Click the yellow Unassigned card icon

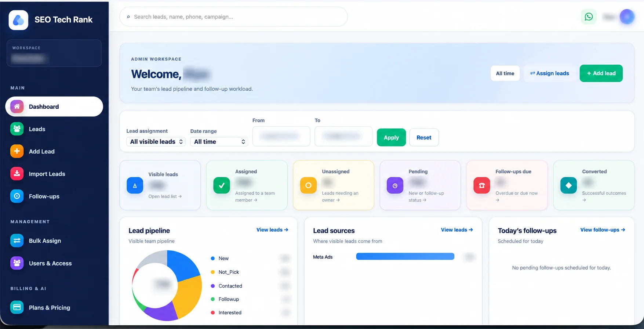tap(308, 185)
